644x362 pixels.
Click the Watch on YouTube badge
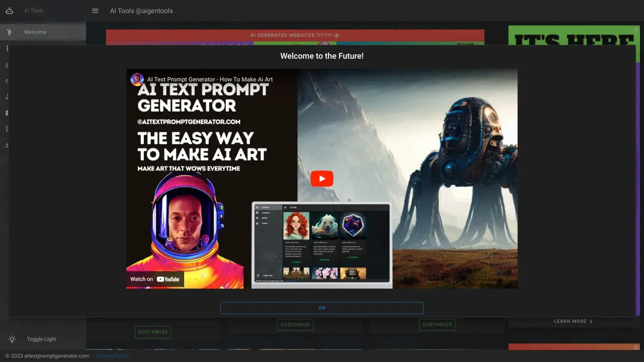(x=155, y=279)
